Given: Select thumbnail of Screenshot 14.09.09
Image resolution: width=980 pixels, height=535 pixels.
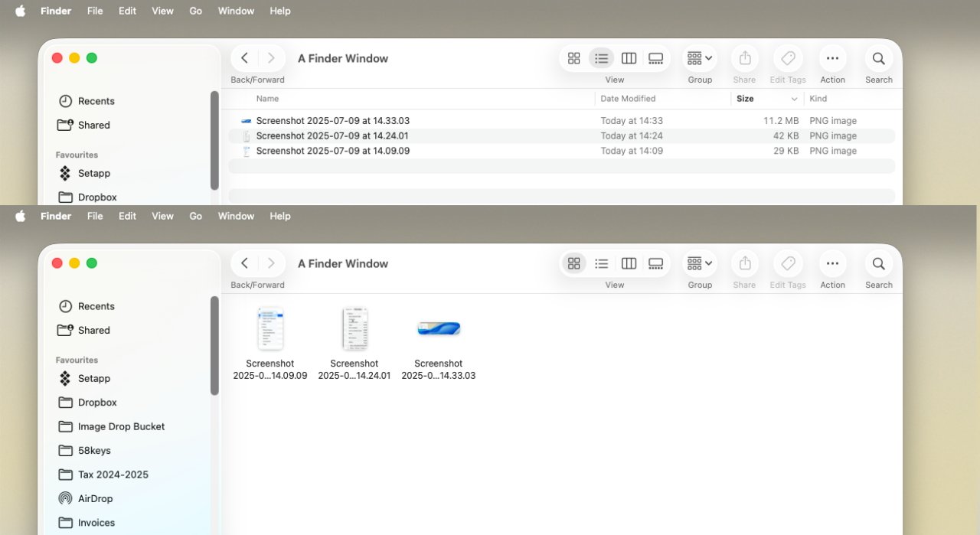Looking at the screenshot, I should [x=270, y=328].
